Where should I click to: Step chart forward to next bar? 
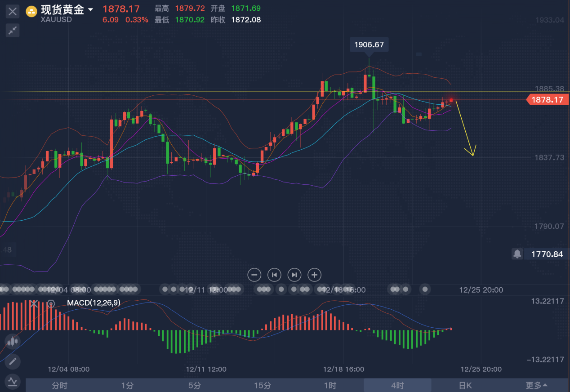294,275
